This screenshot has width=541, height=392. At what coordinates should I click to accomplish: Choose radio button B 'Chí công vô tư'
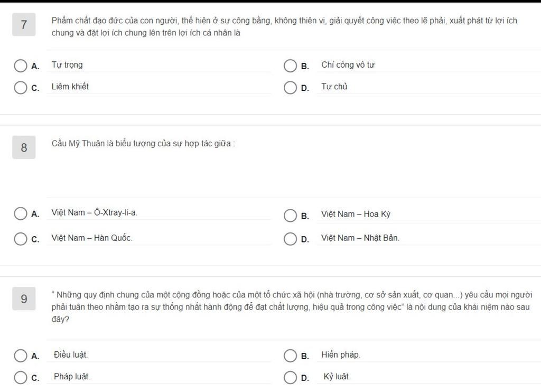pyautogui.click(x=290, y=66)
